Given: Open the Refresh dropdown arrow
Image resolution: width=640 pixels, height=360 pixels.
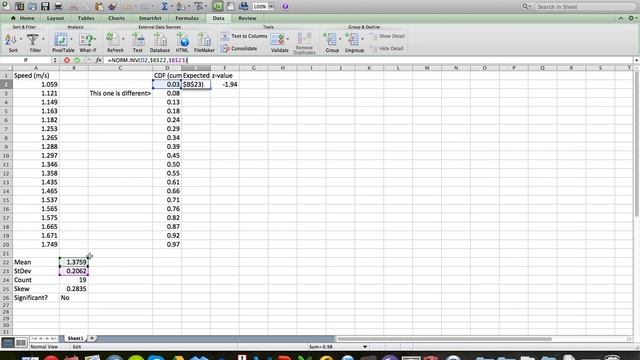Looking at the screenshot, I should pos(123,40).
